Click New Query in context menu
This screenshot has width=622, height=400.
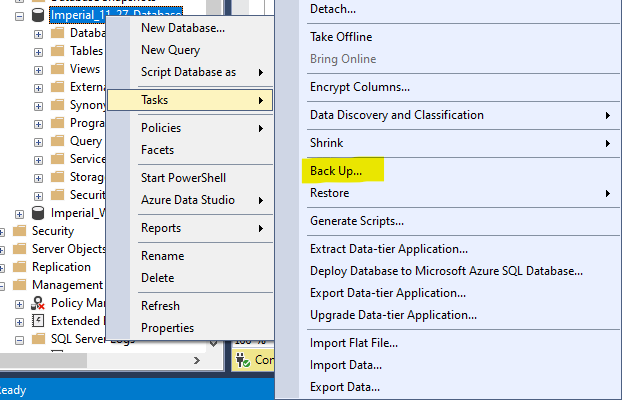170,50
